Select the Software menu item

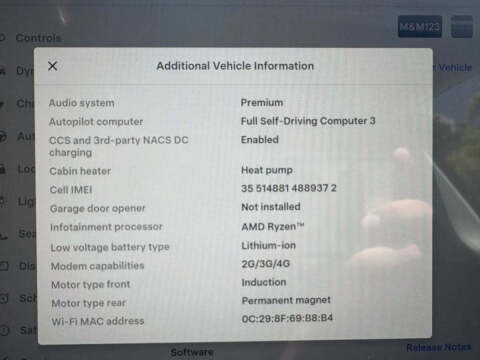[192, 352]
